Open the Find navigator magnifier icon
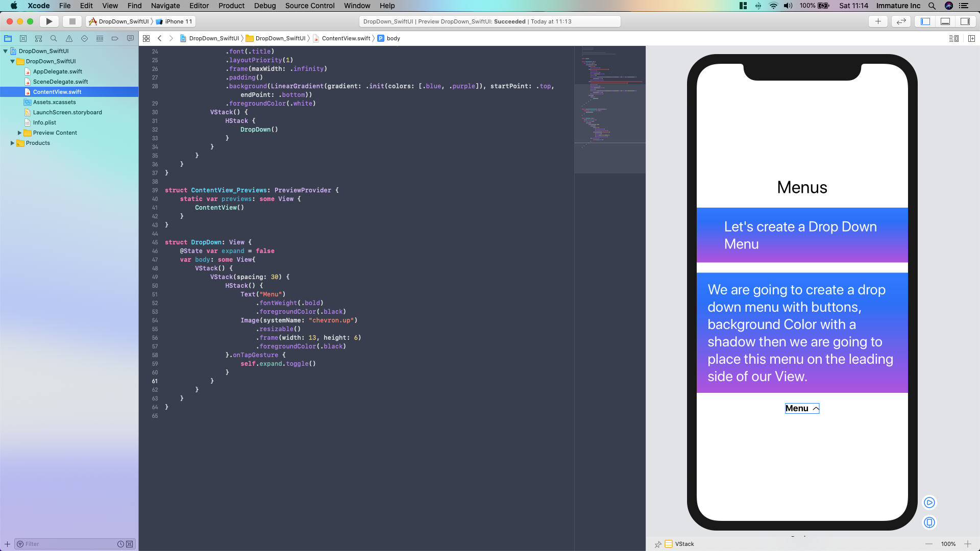980x551 pixels. coord(54,38)
